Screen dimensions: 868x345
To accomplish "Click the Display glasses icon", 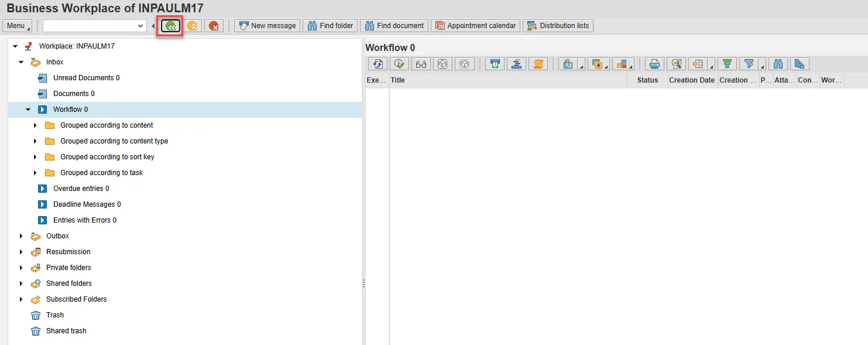I will point(421,64).
